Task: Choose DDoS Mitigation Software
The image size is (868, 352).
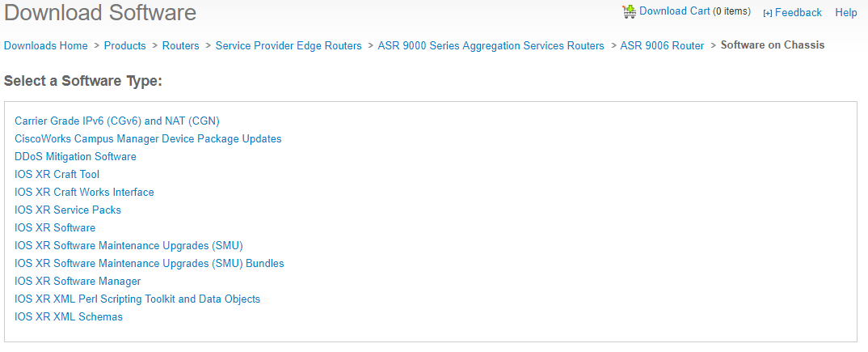Action: tap(75, 157)
